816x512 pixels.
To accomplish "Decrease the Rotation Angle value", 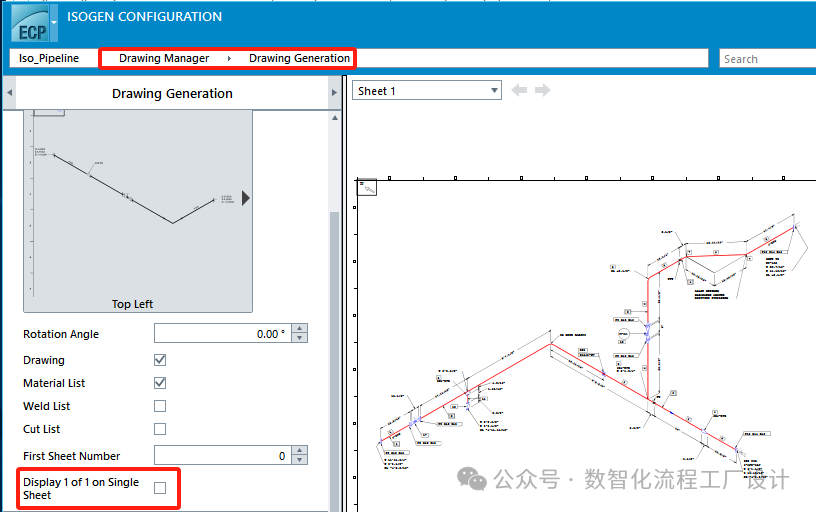I will [299, 338].
